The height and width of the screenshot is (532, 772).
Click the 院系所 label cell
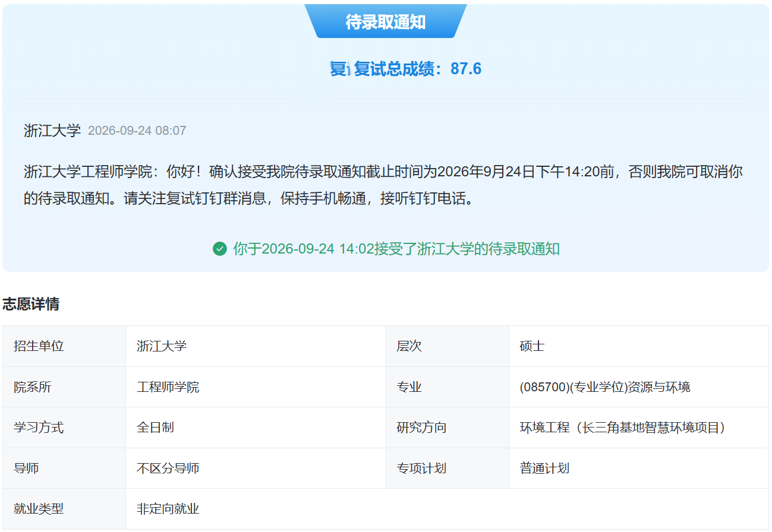coord(64,387)
